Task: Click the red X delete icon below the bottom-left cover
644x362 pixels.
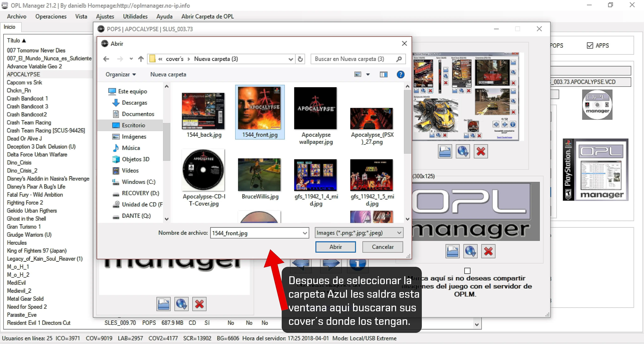Action: pyautogui.click(x=199, y=304)
